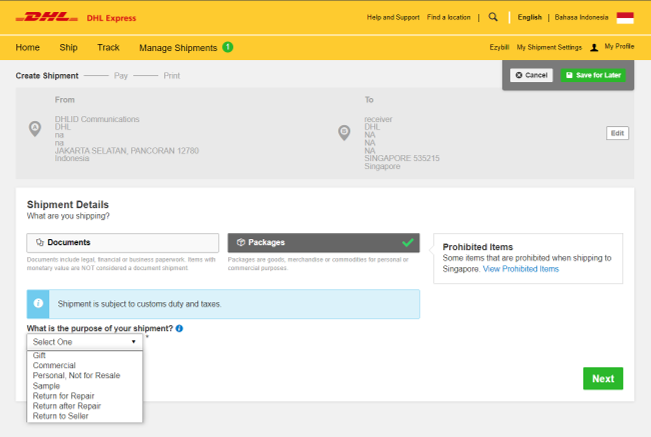
Task: Click the My Profile person icon
Action: (594, 47)
